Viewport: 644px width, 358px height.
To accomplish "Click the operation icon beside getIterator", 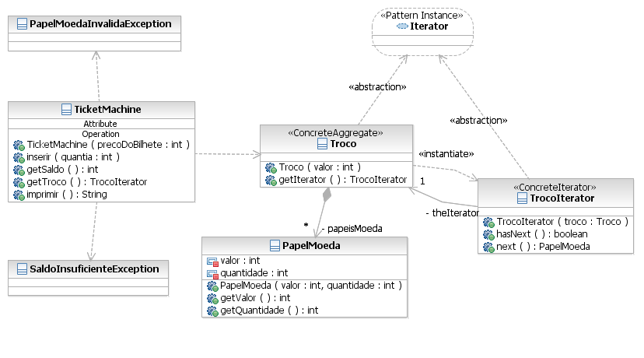I will (x=271, y=180).
